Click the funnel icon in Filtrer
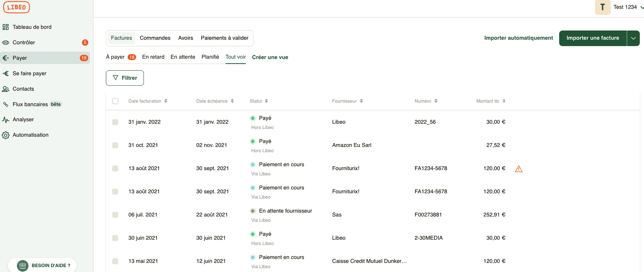 [116, 78]
